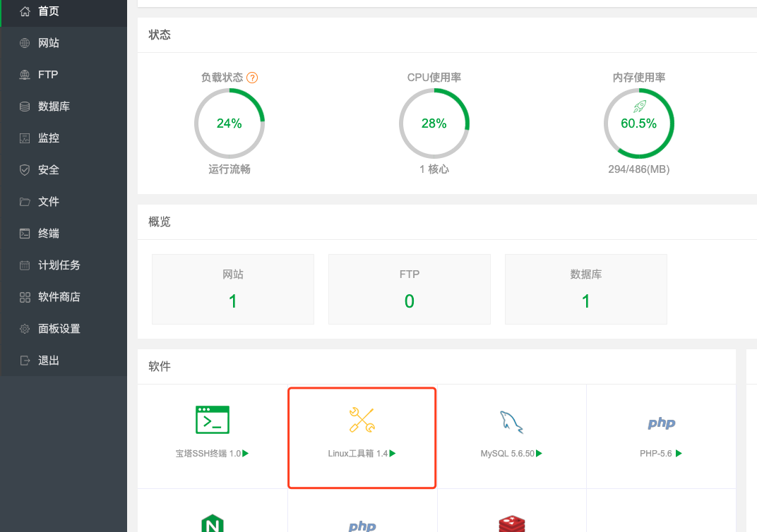Open 文件 from the sidebar
Screen dimensions: 757x532
click(x=64, y=202)
